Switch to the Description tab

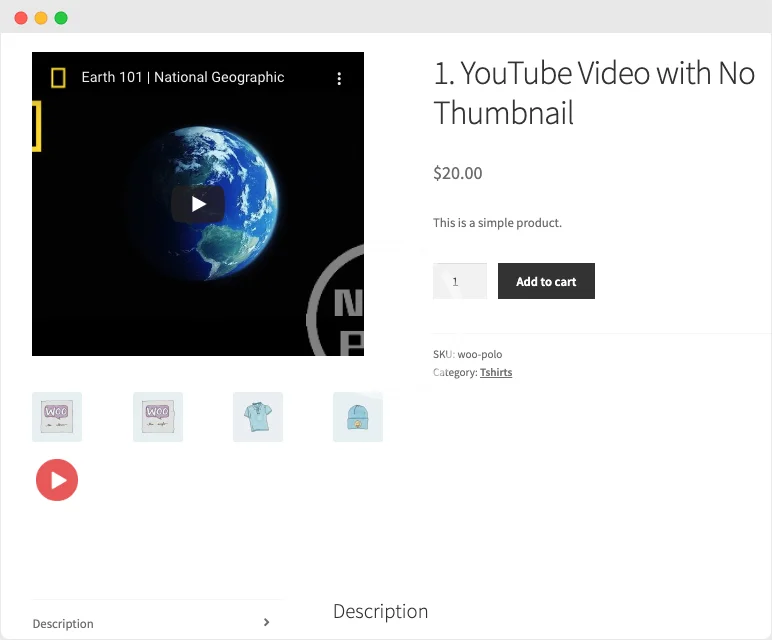(63, 623)
